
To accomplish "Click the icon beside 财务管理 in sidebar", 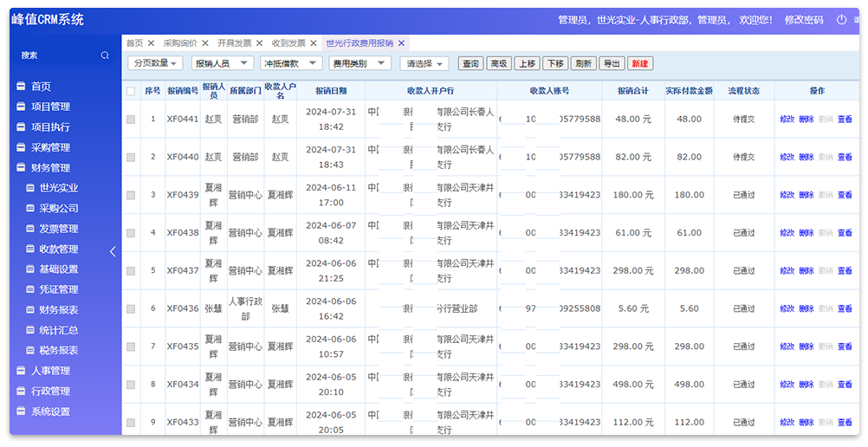I will tap(22, 168).
